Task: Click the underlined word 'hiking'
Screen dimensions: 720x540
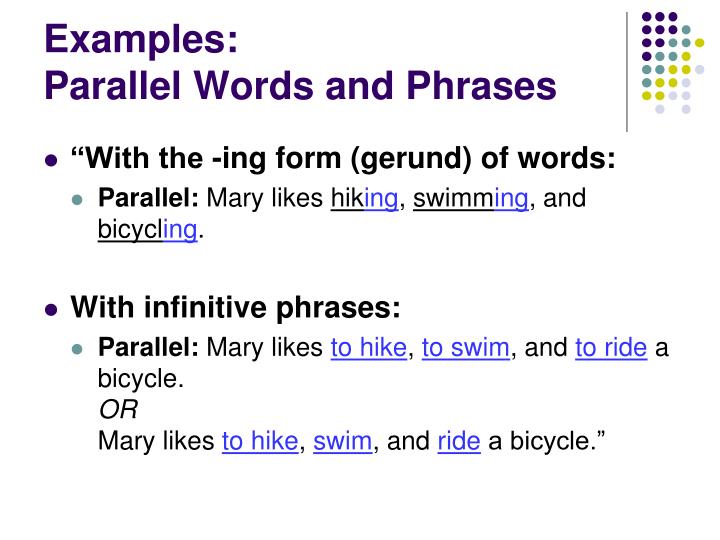Action: point(365,199)
